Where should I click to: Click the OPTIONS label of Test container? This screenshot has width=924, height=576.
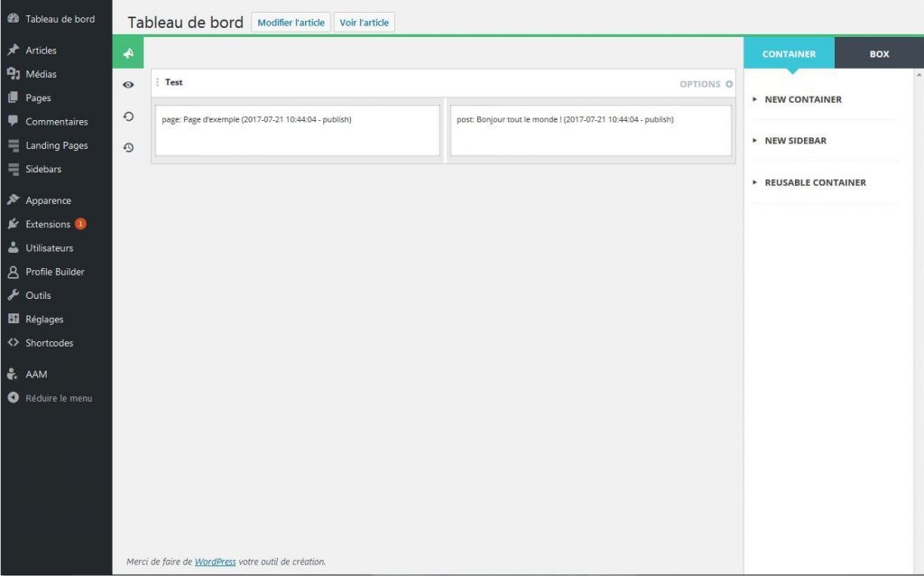pos(700,84)
